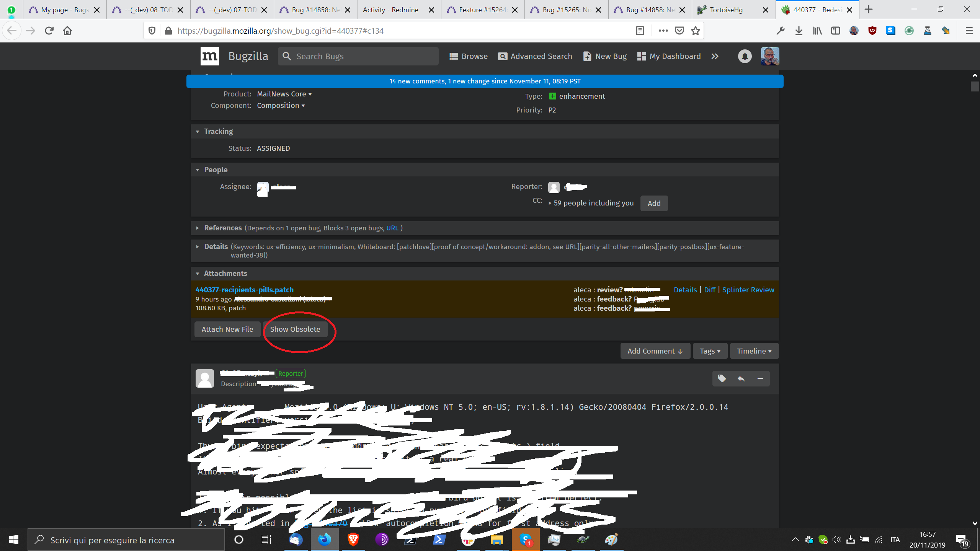The image size is (980, 551).
Task: Click Windows taskbar search box
Action: point(126,540)
